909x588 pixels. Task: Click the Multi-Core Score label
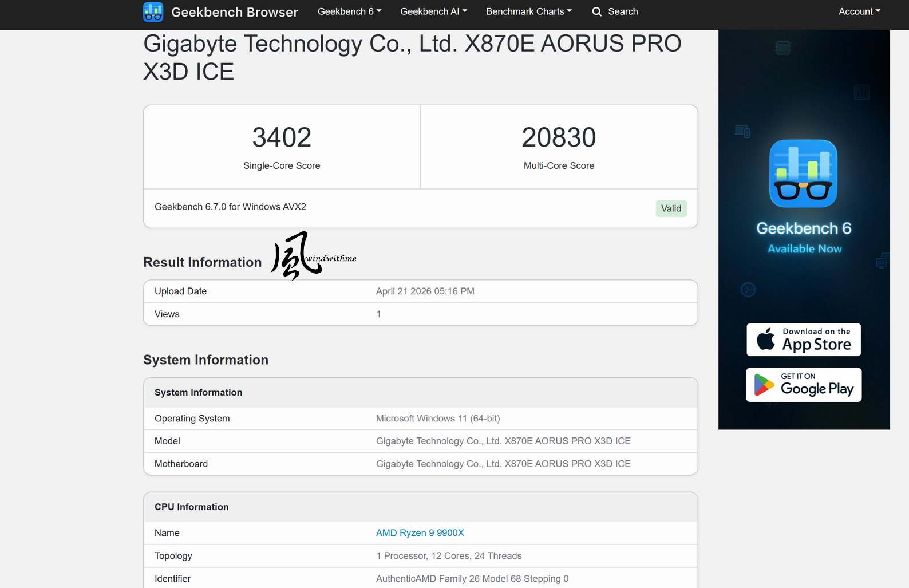point(559,165)
